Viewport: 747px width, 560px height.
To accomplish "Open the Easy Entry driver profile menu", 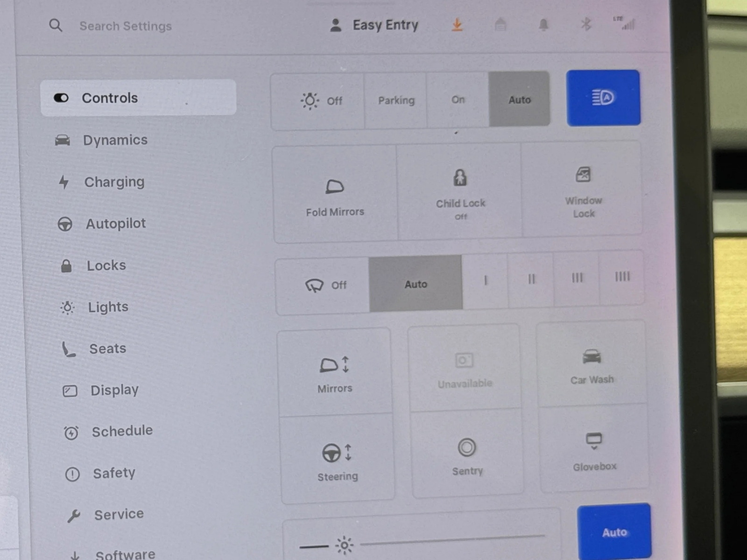I will pos(375,25).
